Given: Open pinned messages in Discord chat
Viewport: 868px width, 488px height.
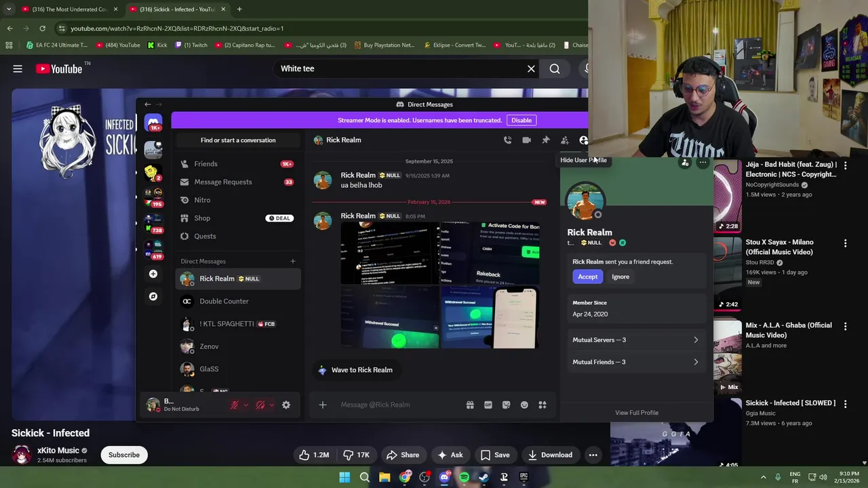Looking at the screenshot, I should coord(545,140).
